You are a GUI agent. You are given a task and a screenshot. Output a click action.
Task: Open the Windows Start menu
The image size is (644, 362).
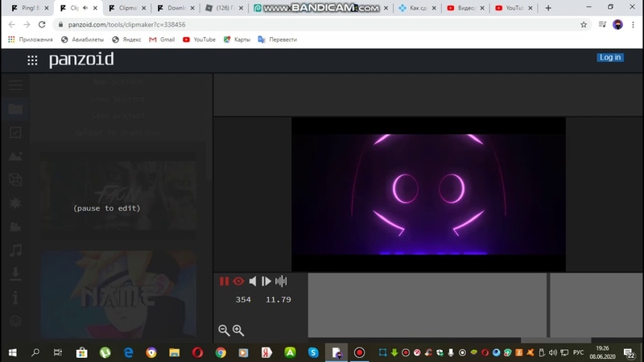[x=12, y=352]
